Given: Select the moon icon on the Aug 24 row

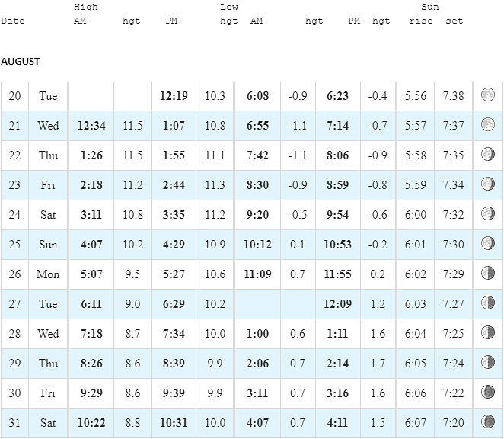Looking at the screenshot, I should pyautogui.click(x=487, y=213).
